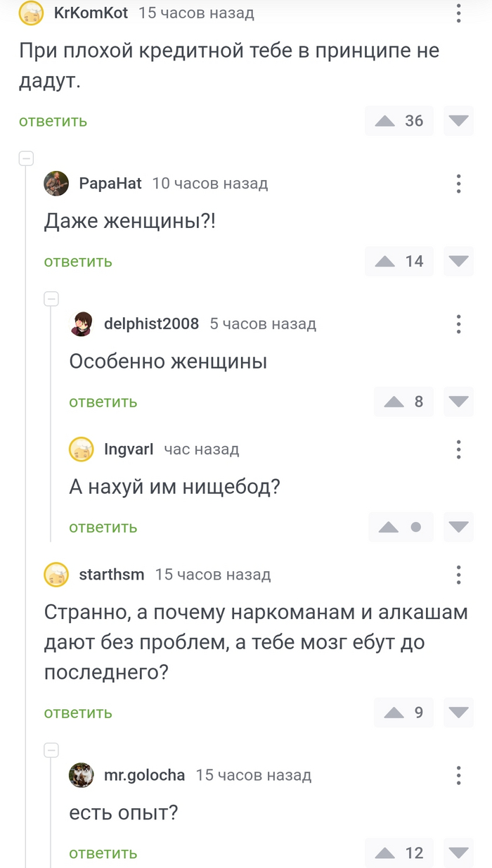Open the three-dot menu on Ingvarl's comment
Screen dimensions: 492x868
point(459,449)
